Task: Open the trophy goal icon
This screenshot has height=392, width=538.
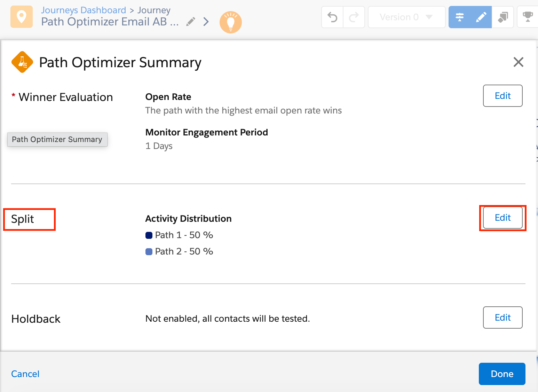Action: pyautogui.click(x=528, y=17)
